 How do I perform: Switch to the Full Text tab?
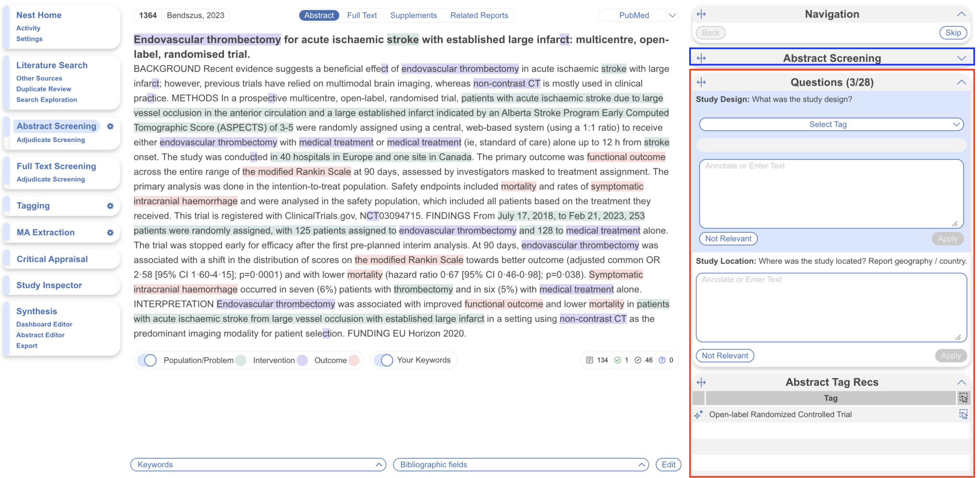tap(362, 15)
